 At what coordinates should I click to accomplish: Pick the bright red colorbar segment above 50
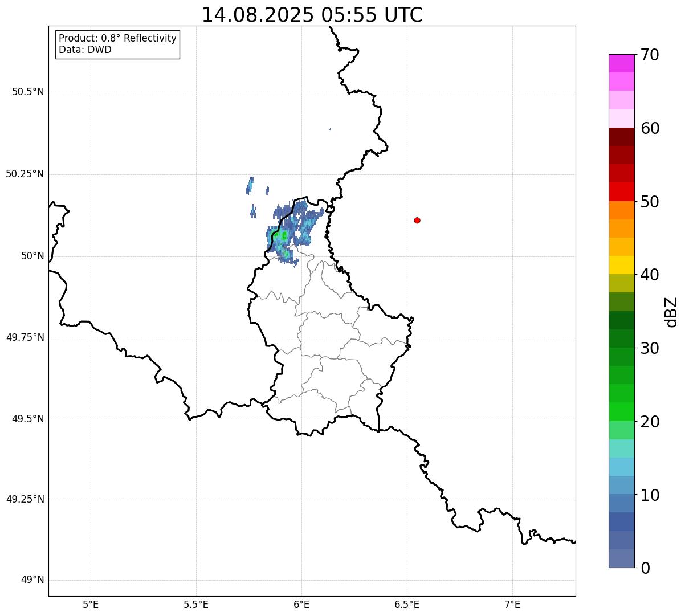(x=621, y=192)
